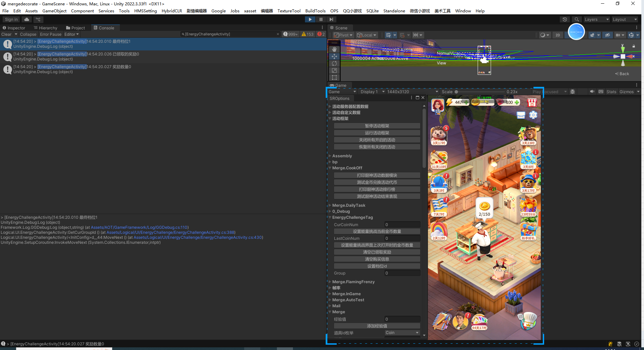Select the Hand tool in Scene view

point(334,49)
